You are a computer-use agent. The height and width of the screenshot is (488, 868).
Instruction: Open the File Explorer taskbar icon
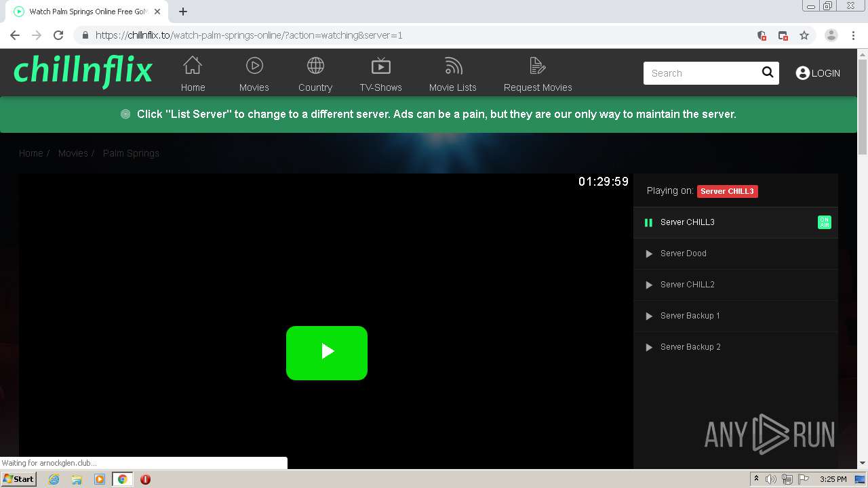pos(77,479)
